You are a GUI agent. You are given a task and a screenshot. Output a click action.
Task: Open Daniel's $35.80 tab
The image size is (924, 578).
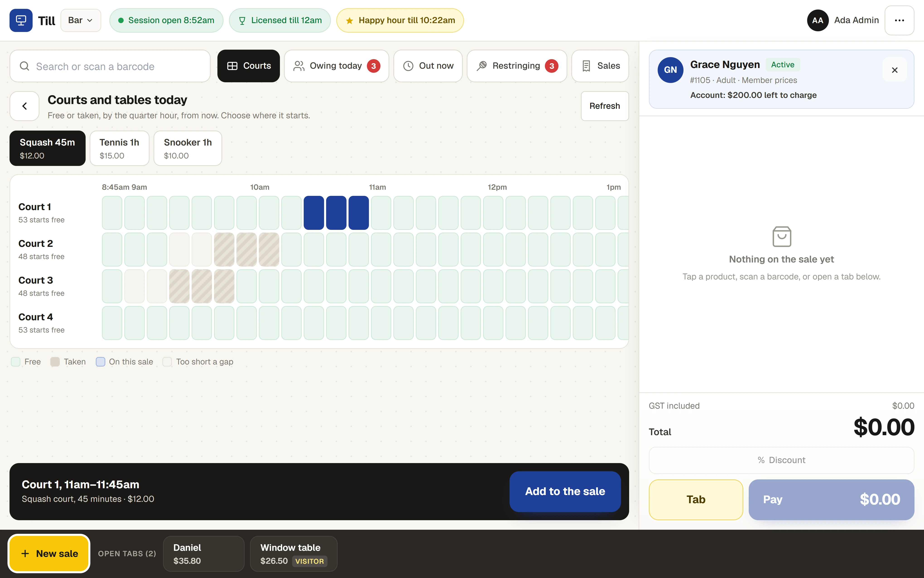(x=204, y=554)
